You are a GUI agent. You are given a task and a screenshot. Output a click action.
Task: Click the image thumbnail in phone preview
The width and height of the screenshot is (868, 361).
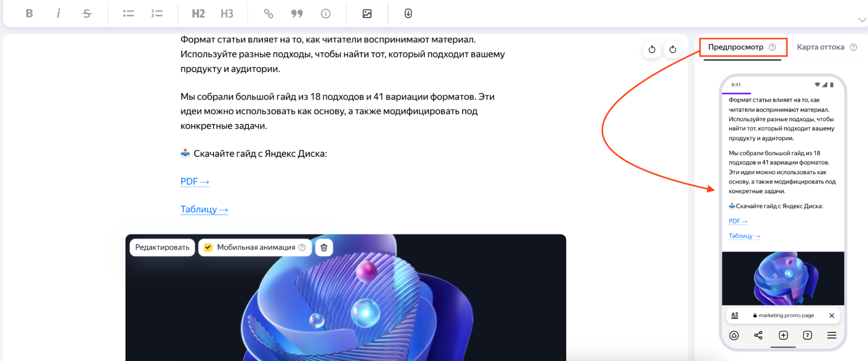[x=783, y=278]
